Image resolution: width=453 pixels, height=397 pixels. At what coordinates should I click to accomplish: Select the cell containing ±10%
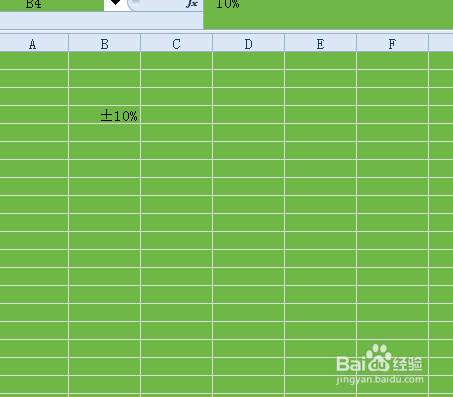[104, 115]
